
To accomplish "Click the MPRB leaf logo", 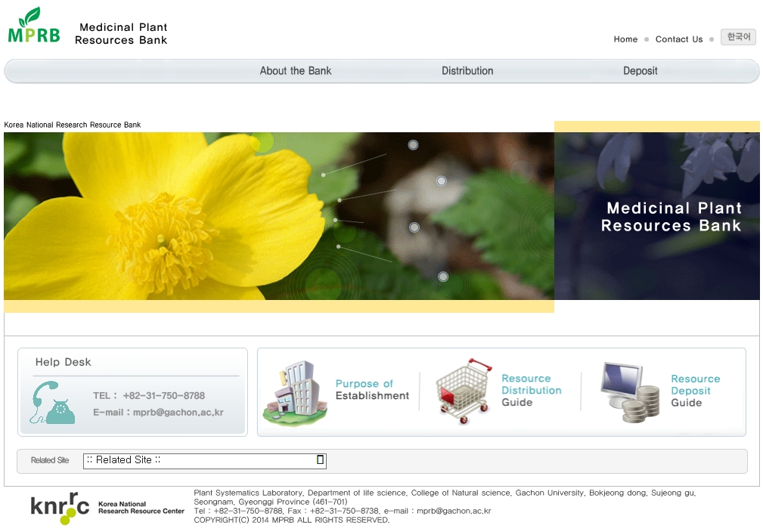I will 34,25.
